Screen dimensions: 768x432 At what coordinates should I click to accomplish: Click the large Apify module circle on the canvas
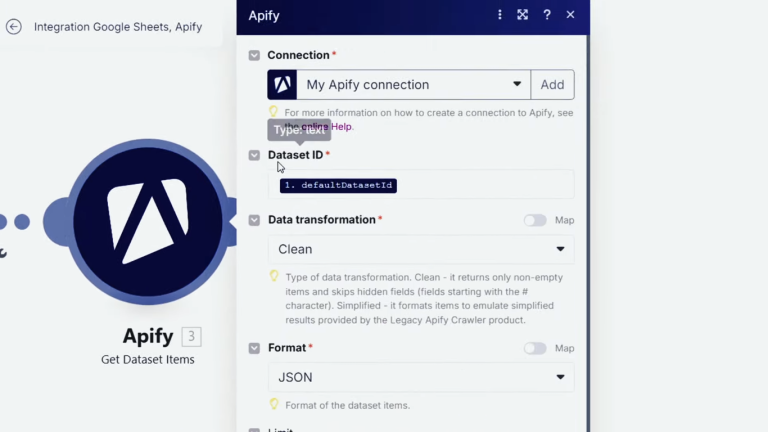pos(147,221)
